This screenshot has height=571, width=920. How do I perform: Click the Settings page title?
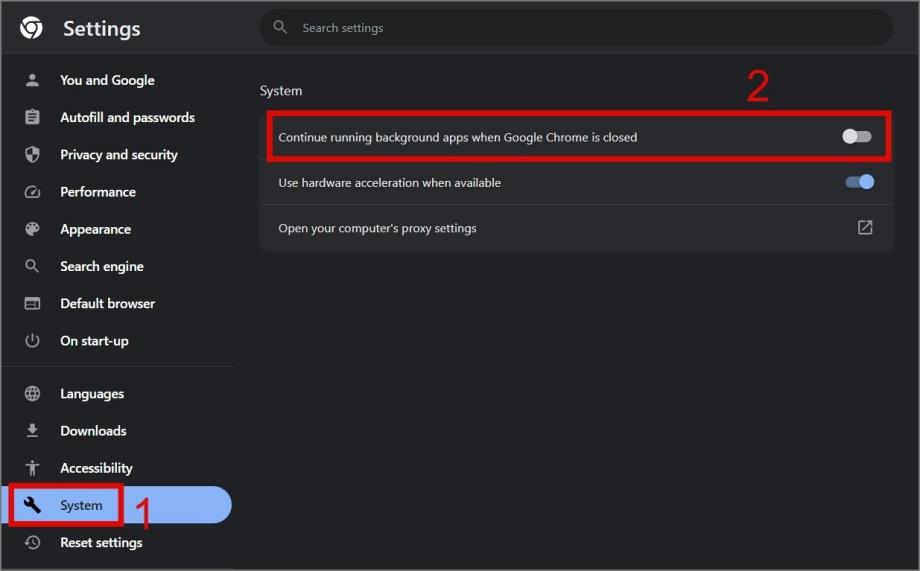(x=102, y=29)
